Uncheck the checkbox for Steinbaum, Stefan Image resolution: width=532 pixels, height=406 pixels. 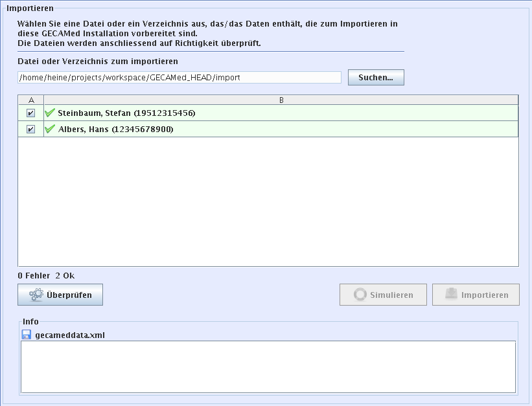30,113
